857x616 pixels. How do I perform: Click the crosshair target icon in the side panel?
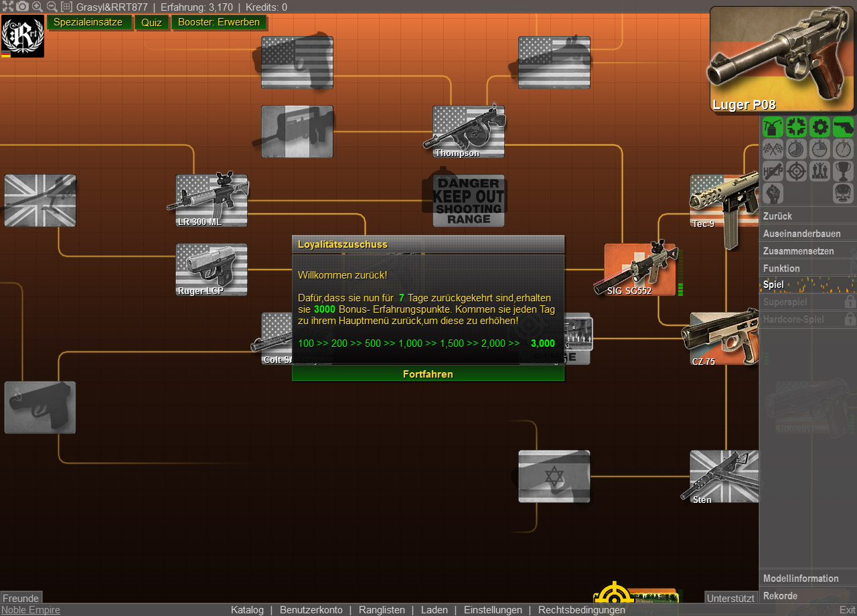pyautogui.click(x=796, y=171)
